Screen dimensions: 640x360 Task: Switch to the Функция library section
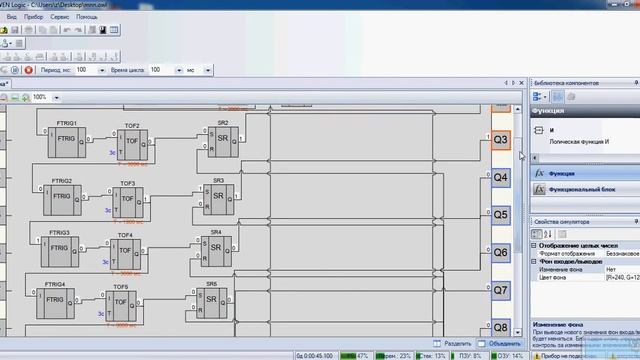click(585, 173)
